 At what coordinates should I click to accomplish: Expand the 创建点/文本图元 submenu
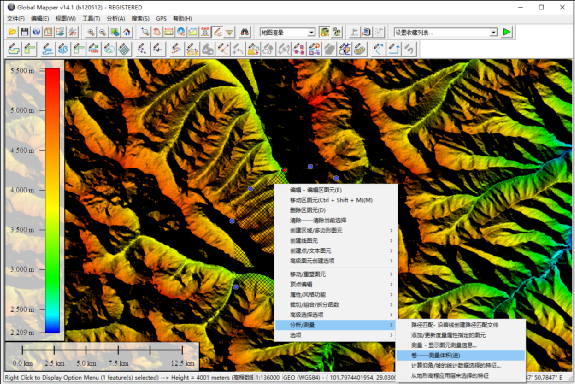tap(336, 250)
